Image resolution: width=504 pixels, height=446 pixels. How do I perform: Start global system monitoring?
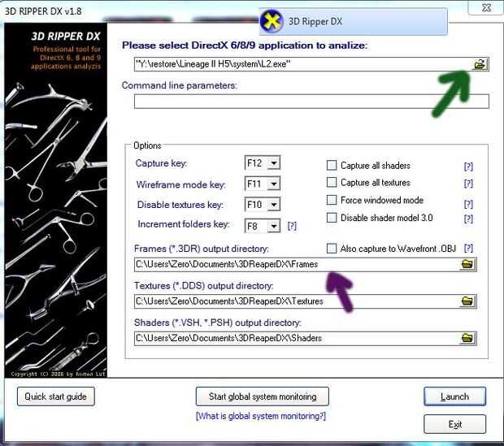point(263,396)
